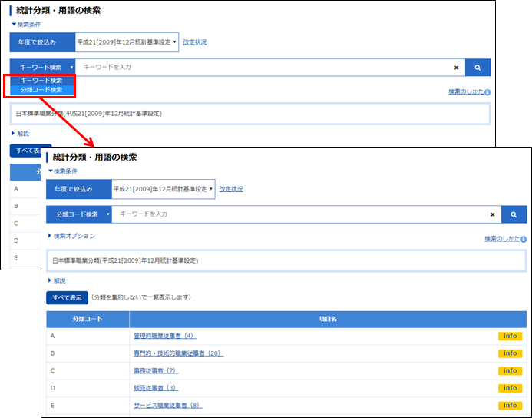Image resolution: width=532 pixels, height=418 pixels.
Task: Open the 販売従事者 link
Action: 155,388
